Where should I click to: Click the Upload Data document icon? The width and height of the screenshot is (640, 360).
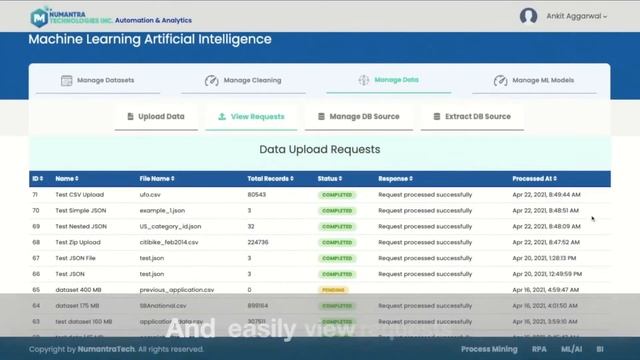(x=130, y=117)
